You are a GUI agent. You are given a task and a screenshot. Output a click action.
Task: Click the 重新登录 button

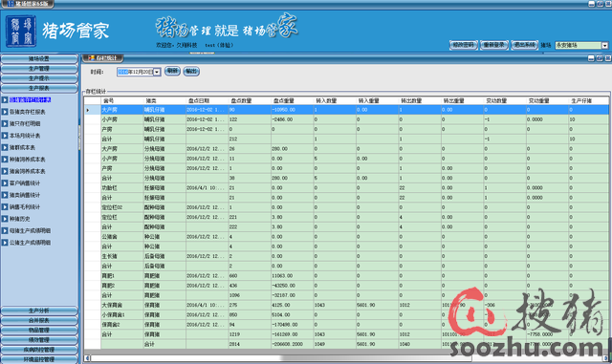(493, 45)
